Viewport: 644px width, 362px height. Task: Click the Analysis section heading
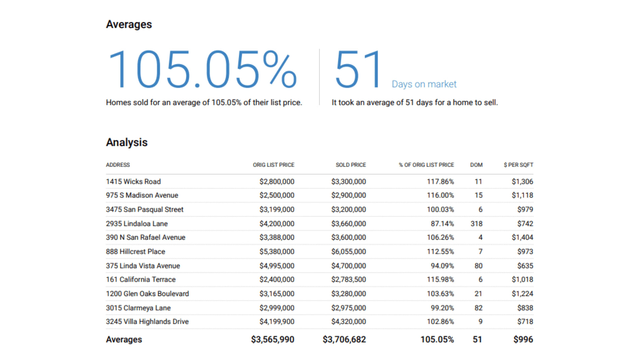(127, 142)
